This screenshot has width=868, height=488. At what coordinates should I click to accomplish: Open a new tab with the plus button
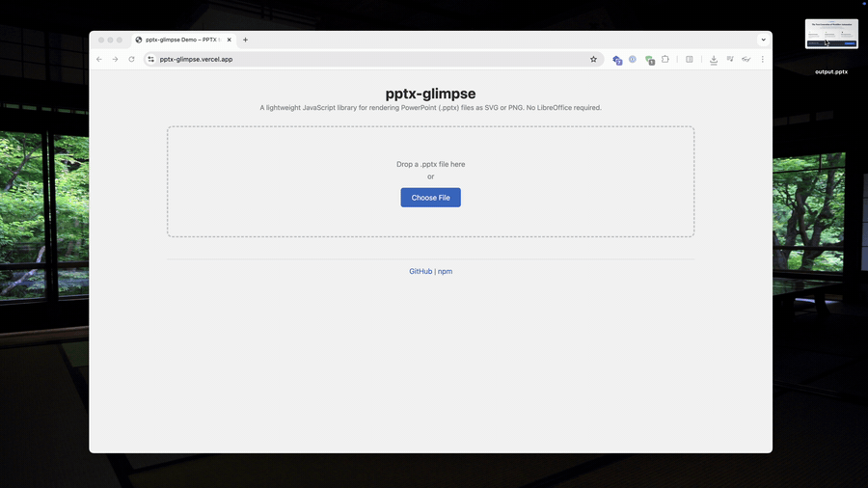(x=245, y=40)
